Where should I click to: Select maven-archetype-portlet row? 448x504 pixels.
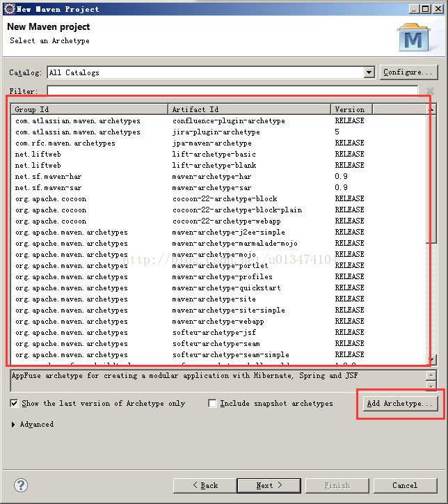coord(219,265)
